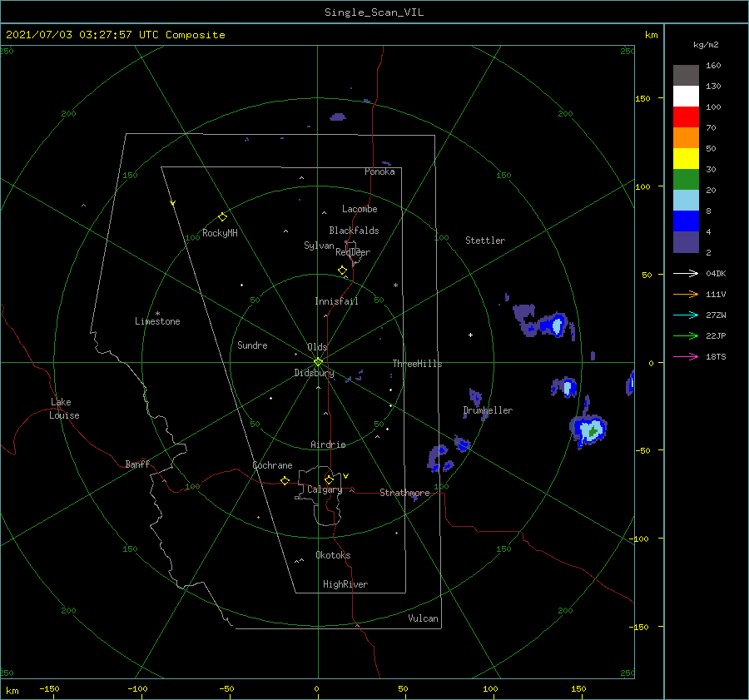Pick the green 30 kg/m2 swatch

coord(686,179)
